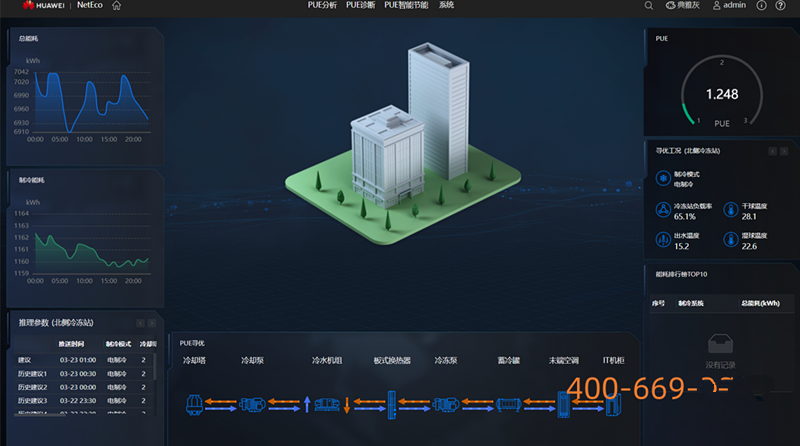Go to next page in 推理参数 panel
The width and height of the screenshot is (800, 446).
coord(152,323)
